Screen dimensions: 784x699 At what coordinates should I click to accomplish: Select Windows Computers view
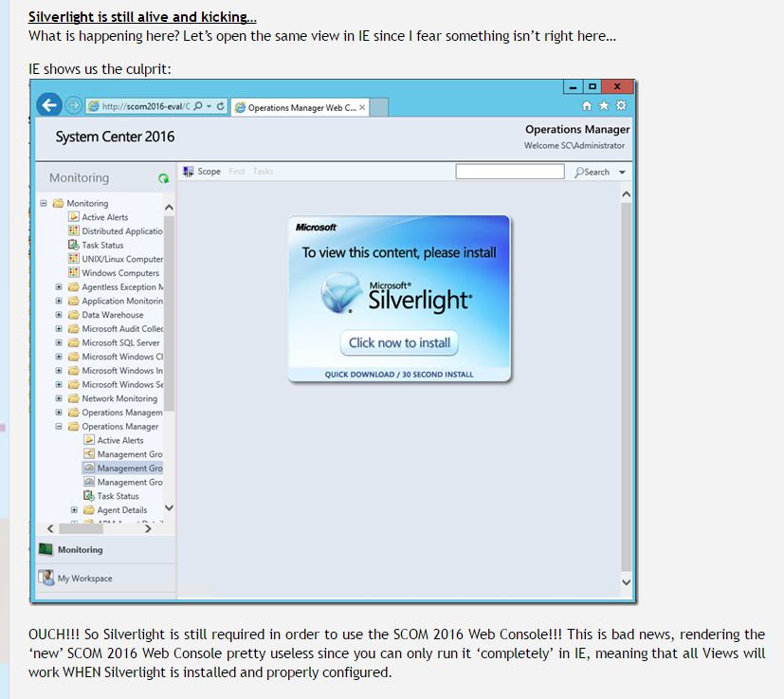(x=120, y=273)
